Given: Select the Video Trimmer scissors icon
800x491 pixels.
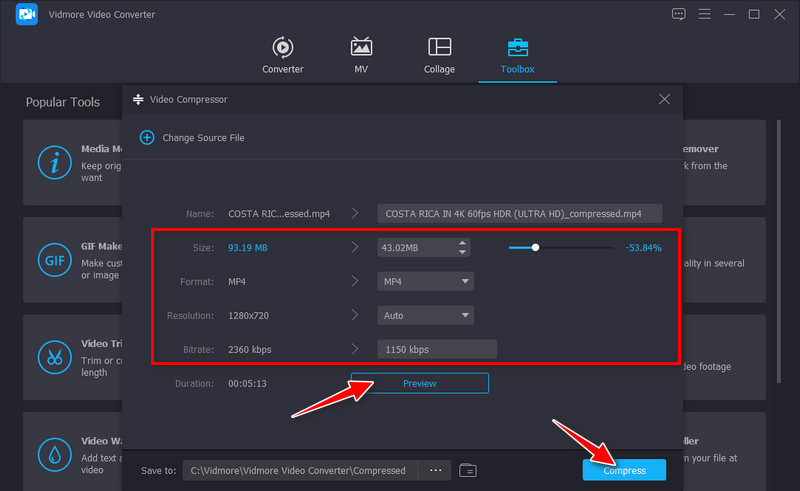Looking at the screenshot, I should 53,357.
